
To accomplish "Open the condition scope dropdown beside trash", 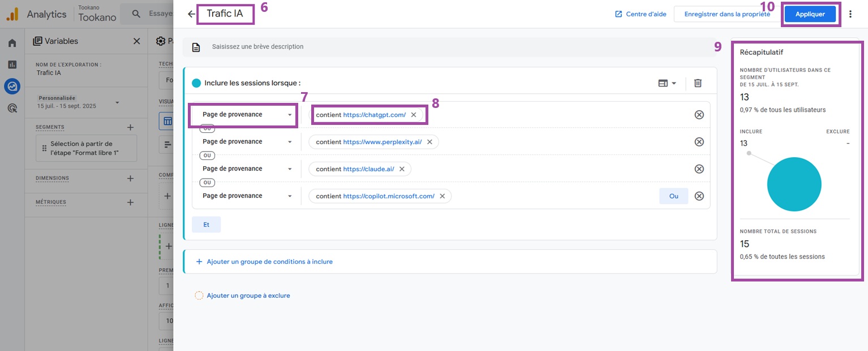I will (667, 83).
